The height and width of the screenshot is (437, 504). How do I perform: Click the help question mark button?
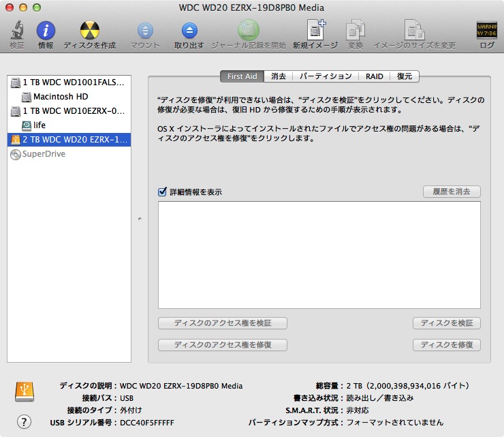(x=24, y=421)
